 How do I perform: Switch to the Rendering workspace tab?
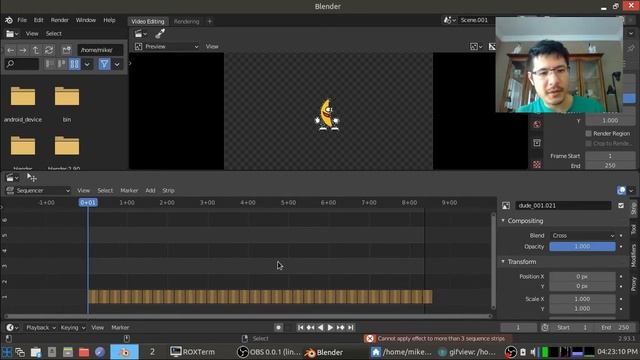187,21
